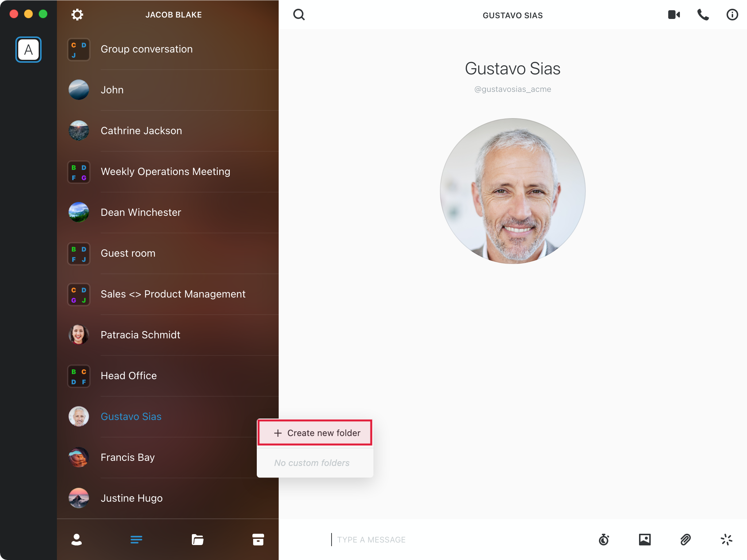Switch to conversations list tab icon

click(136, 540)
